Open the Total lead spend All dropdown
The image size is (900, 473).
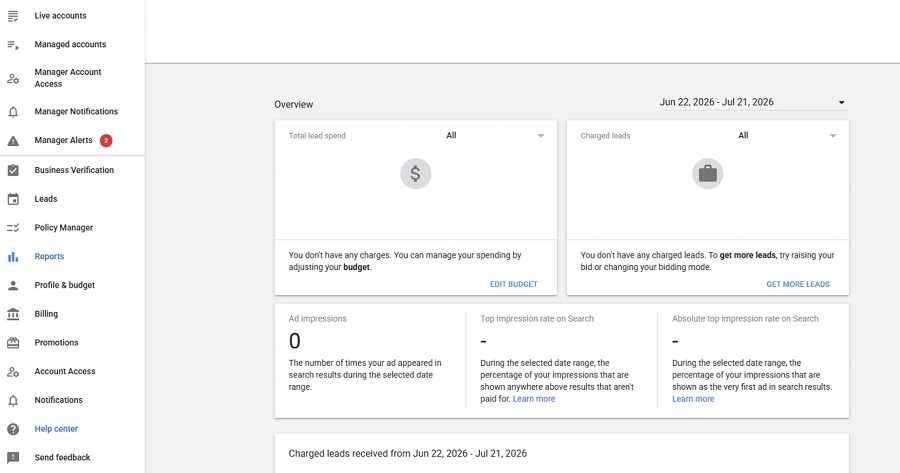tap(495, 135)
